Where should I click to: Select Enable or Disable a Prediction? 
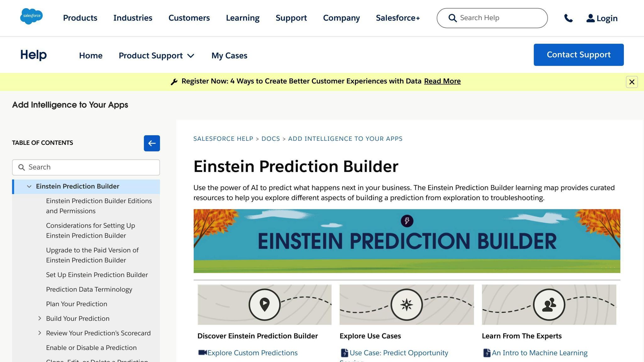pyautogui.click(x=91, y=348)
